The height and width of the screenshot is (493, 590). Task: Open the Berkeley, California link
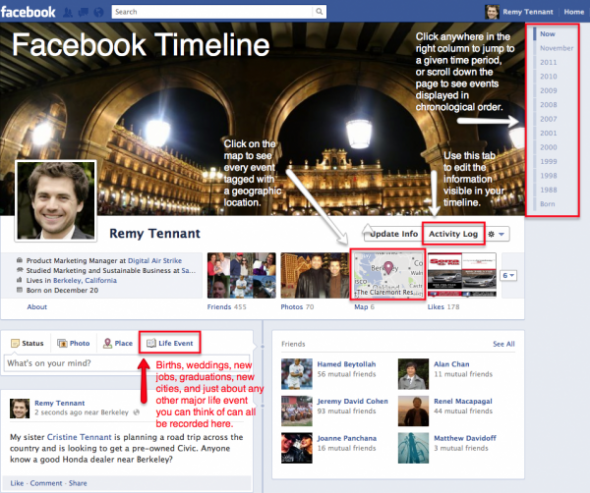click(85, 280)
